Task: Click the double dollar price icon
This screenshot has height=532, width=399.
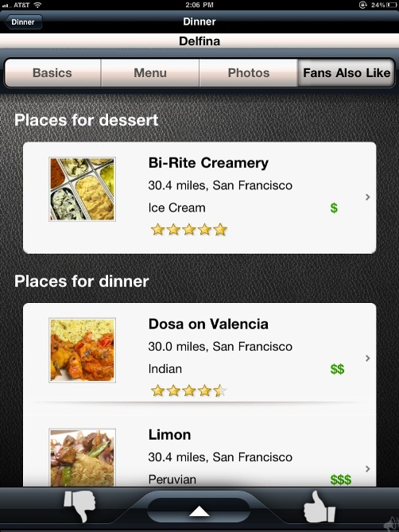Action: 337,369
